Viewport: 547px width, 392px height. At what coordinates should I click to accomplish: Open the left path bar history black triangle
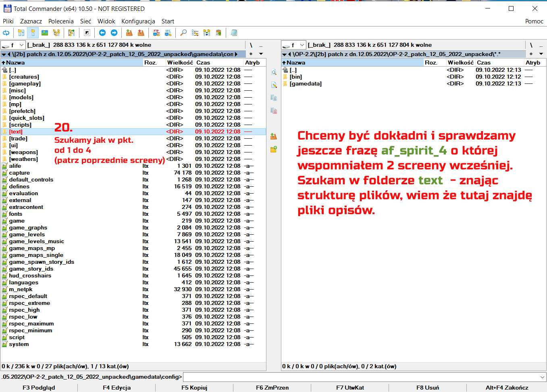4,54
